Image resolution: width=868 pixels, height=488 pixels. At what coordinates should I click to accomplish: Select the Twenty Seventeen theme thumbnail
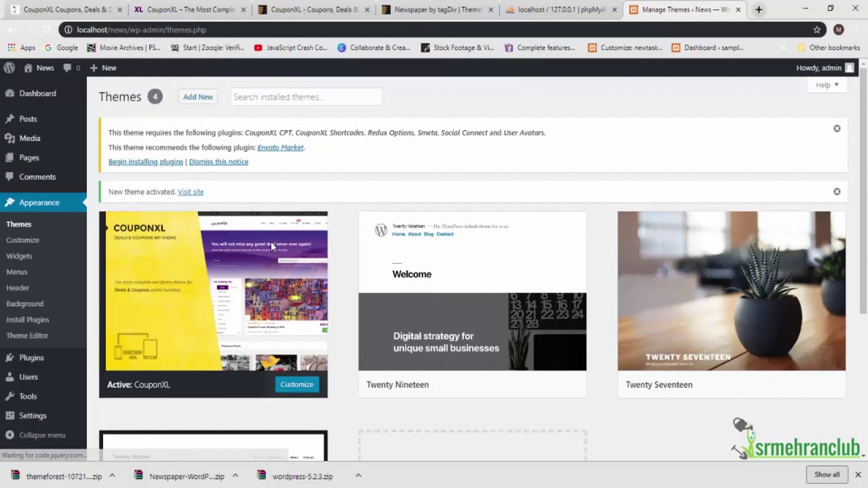click(731, 291)
